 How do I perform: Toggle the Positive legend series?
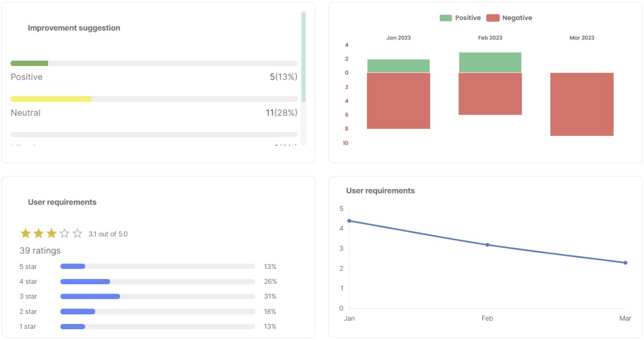(467, 18)
